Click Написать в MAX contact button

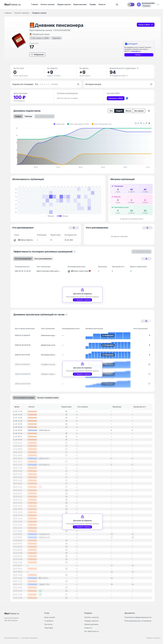(116, 98)
